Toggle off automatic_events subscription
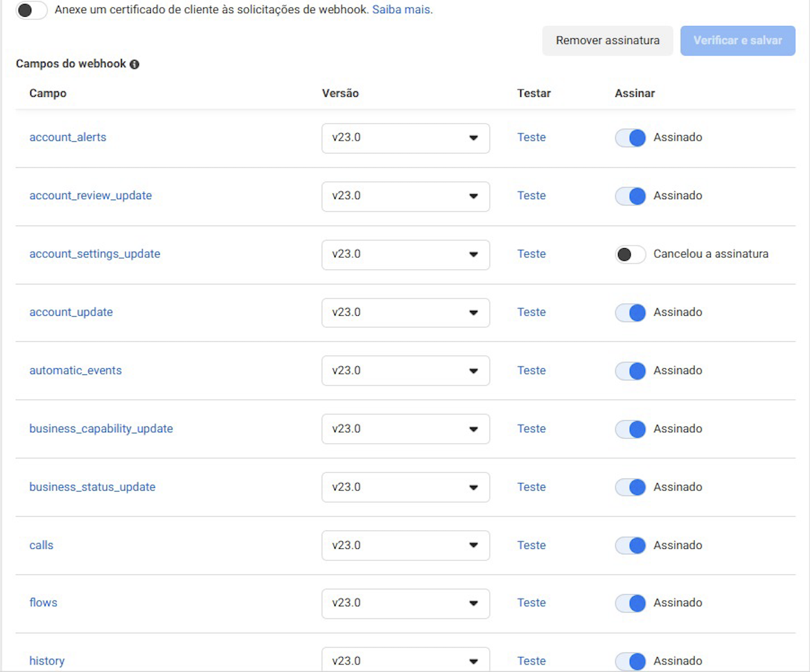 (630, 371)
